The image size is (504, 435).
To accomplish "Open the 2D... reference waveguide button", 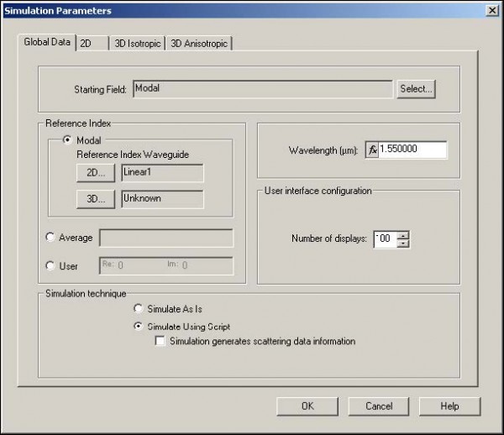I will click(96, 173).
